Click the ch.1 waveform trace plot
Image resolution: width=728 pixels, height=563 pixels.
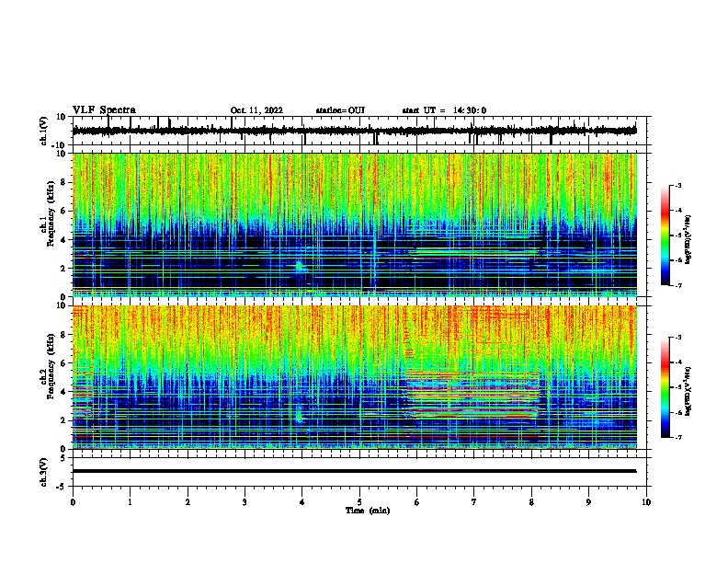(355, 131)
